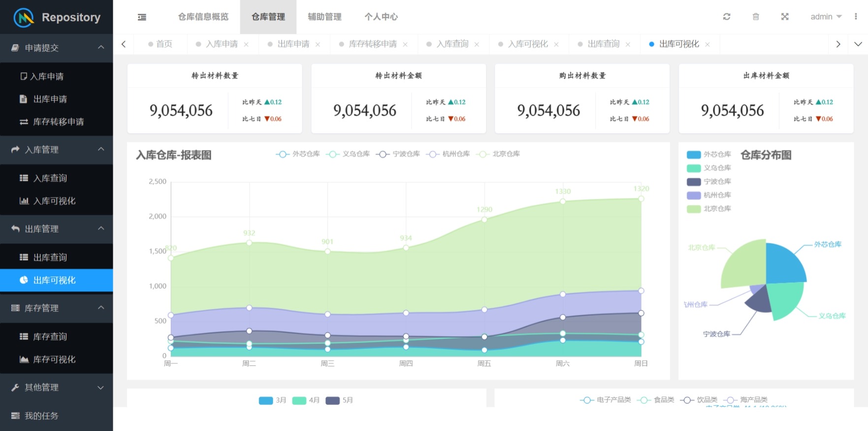This screenshot has width=868, height=431.
Task: Open 入库申请 in the sidebar
Action: pyautogui.click(x=56, y=76)
